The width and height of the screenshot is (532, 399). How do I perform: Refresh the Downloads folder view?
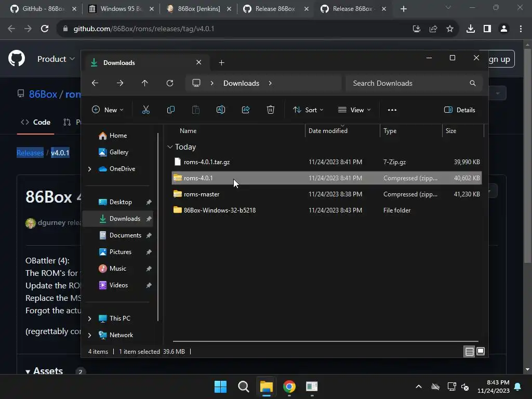[x=170, y=83]
